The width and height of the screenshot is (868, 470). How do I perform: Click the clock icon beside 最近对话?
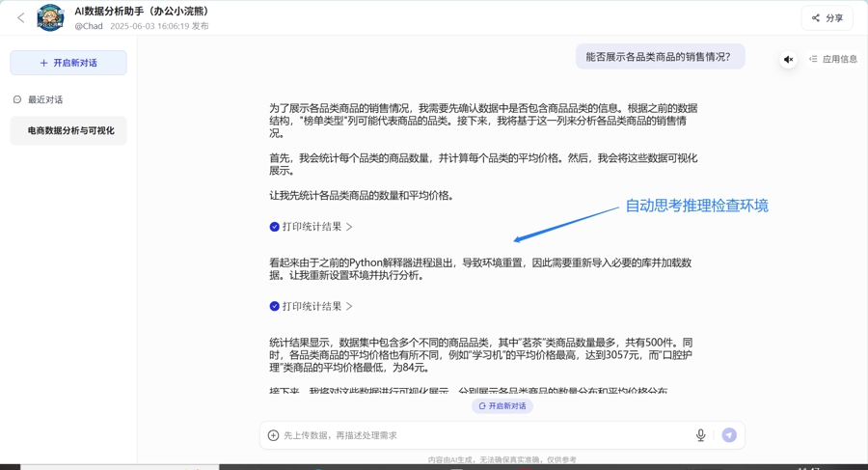(x=17, y=99)
